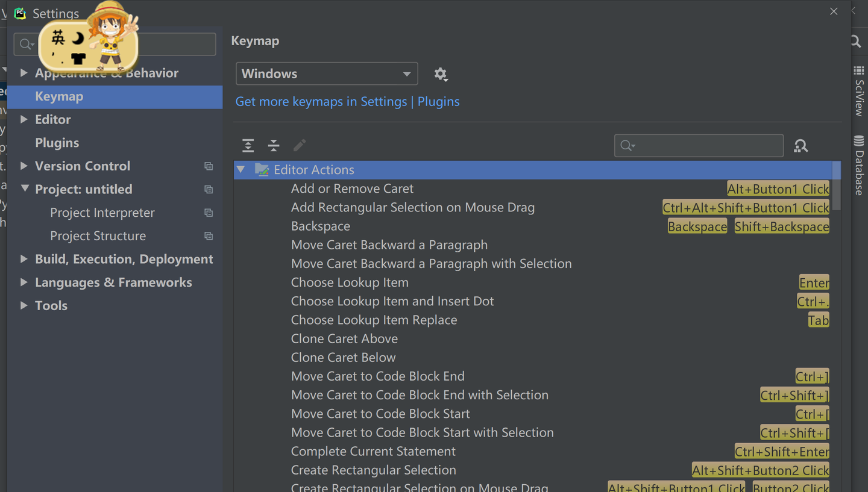Expand the Build, Execution, Deployment node

pos(24,259)
